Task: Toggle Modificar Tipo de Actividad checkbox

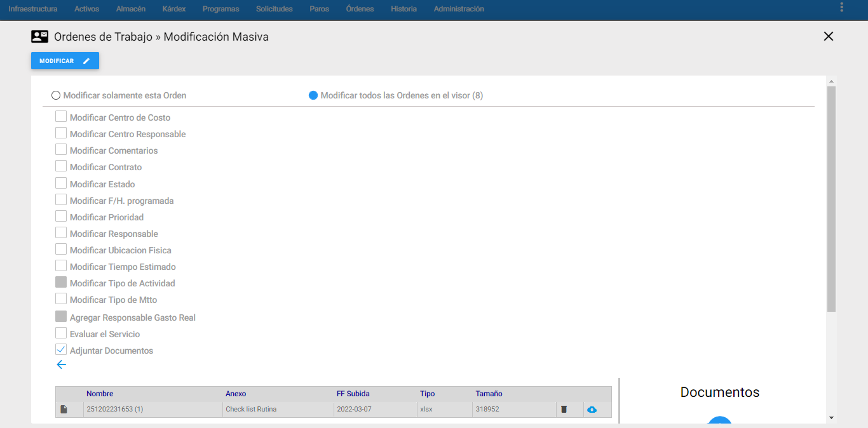Action: coord(61,283)
